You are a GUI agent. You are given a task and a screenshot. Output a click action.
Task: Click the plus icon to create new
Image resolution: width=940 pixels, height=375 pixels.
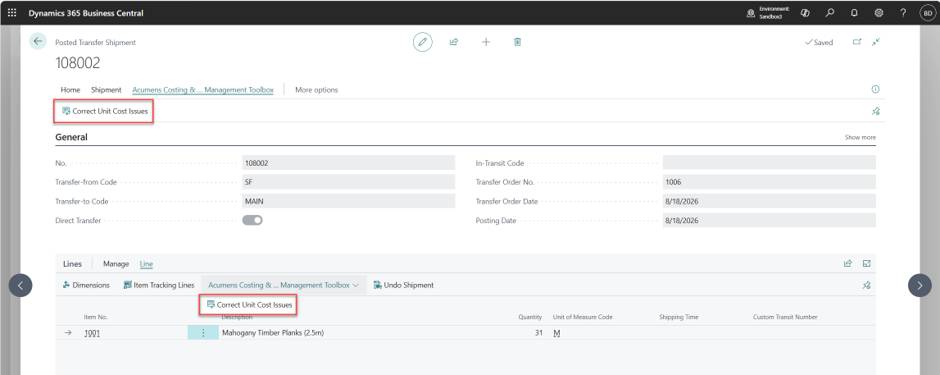(x=486, y=42)
